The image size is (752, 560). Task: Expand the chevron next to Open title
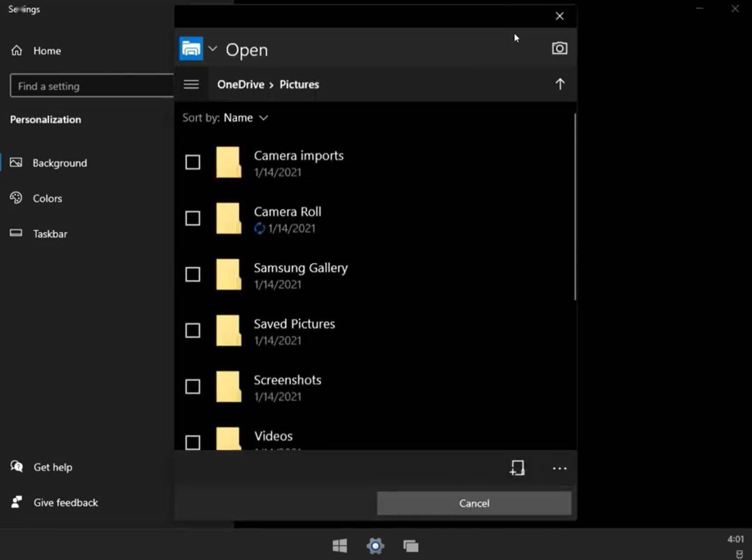click(x=213, y=49)
